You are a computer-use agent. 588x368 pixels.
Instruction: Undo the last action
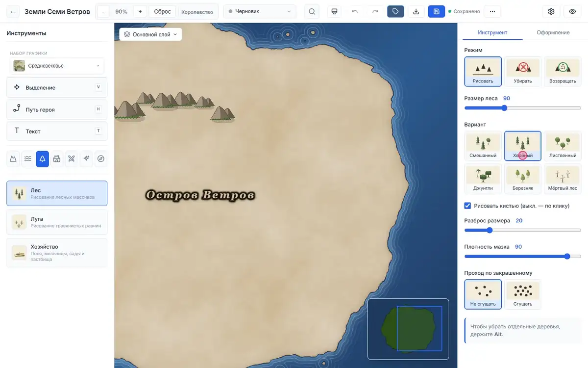(x=355, y=11)
